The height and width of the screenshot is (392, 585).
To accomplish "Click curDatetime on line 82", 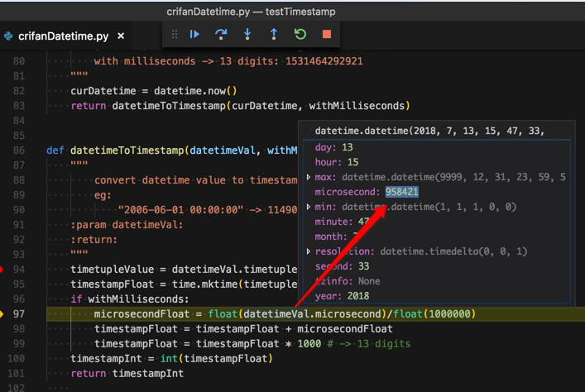I will [103, 91].
